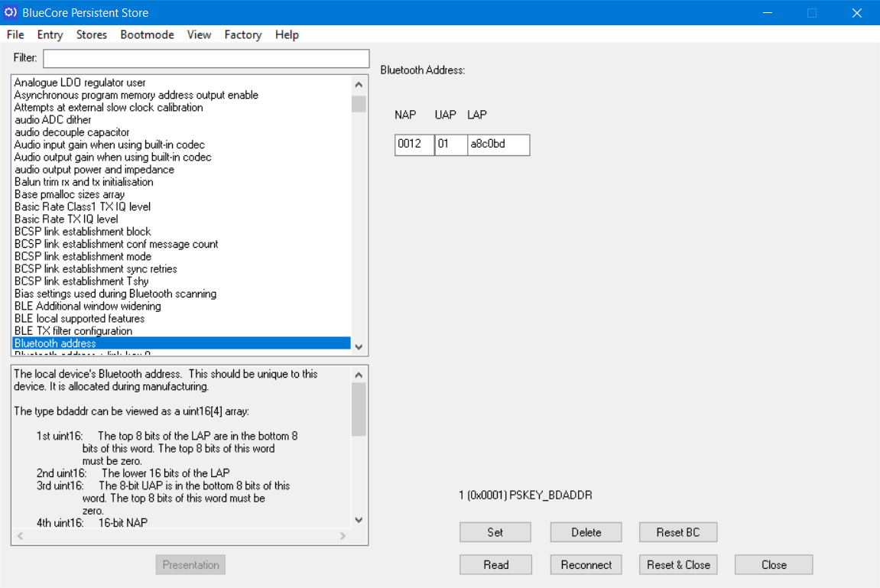Image resolution: width=880 pixels, height=588 pixels.
Task: Select 'BLE TX filter configuration' in key list
Action: (x=73, y=331)
